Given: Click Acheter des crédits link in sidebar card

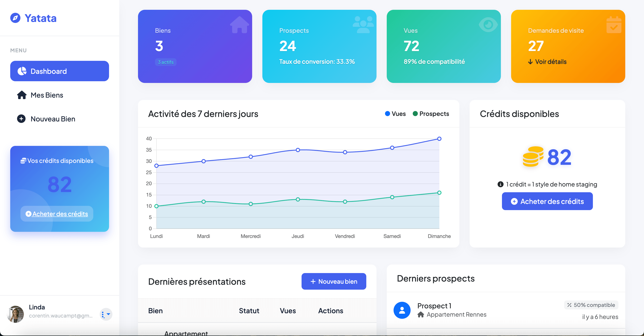Looking at the screenshot, I should [60, 214].
